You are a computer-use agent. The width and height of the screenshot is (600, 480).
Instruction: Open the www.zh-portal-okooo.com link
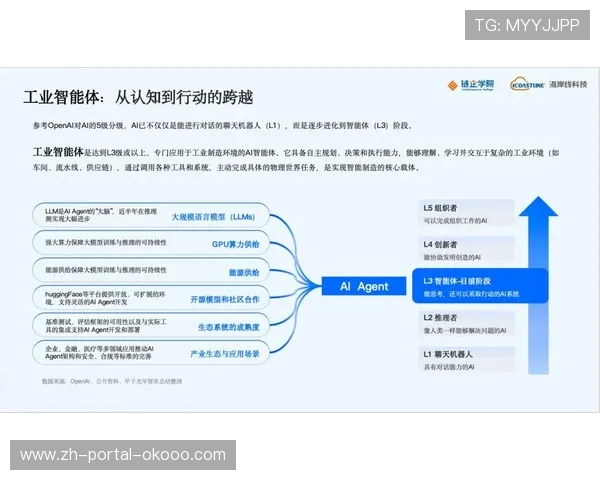coord(123,455)
